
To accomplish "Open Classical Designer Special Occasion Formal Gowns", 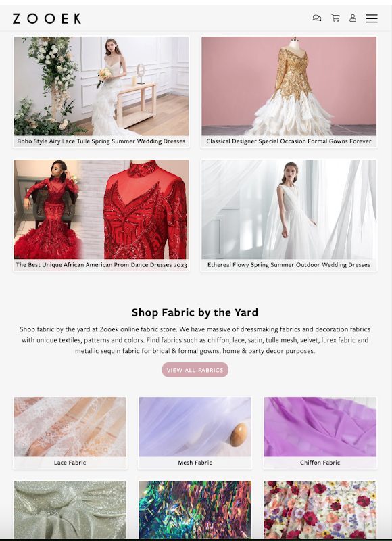I will [x=289, y=141].
